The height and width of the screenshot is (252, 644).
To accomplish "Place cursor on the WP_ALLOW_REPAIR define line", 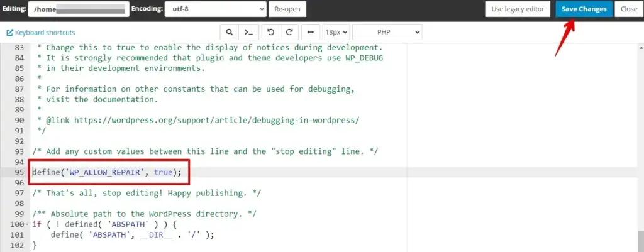I will (107, 172).
